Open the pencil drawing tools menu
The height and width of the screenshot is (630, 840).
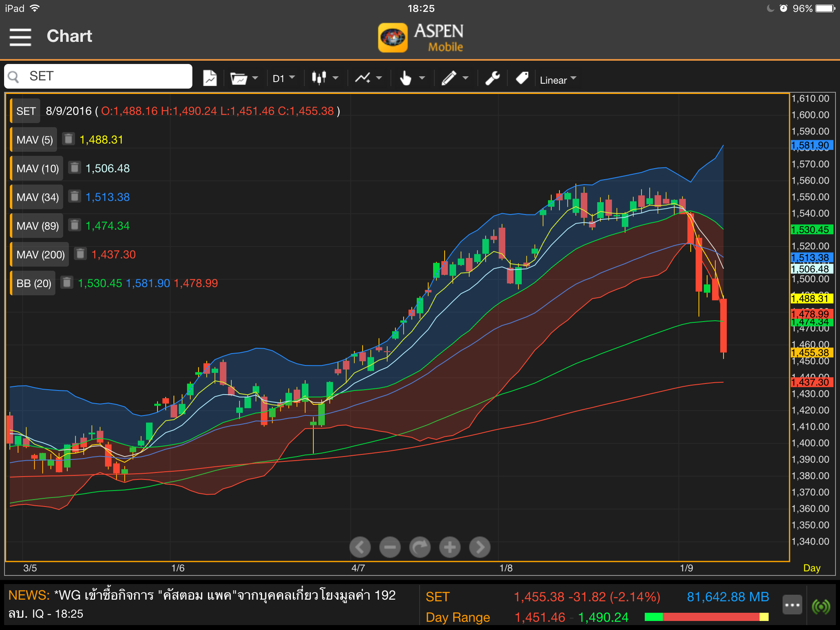tap(454, 78)
